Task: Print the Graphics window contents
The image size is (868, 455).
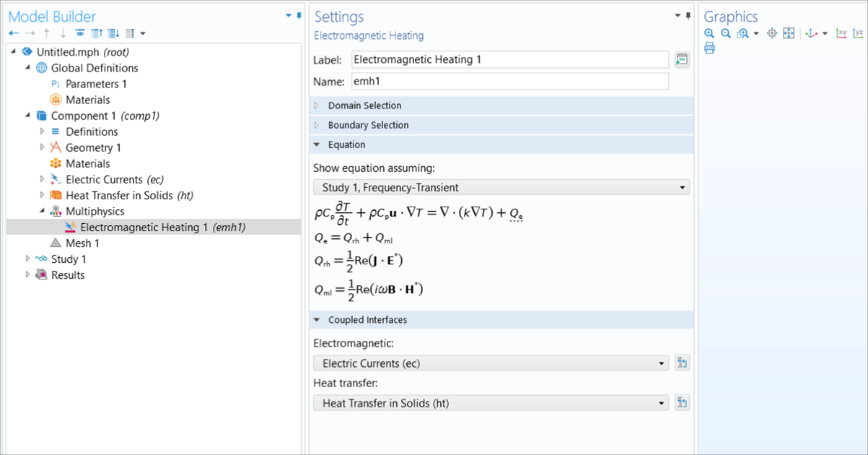Action: 709,48
